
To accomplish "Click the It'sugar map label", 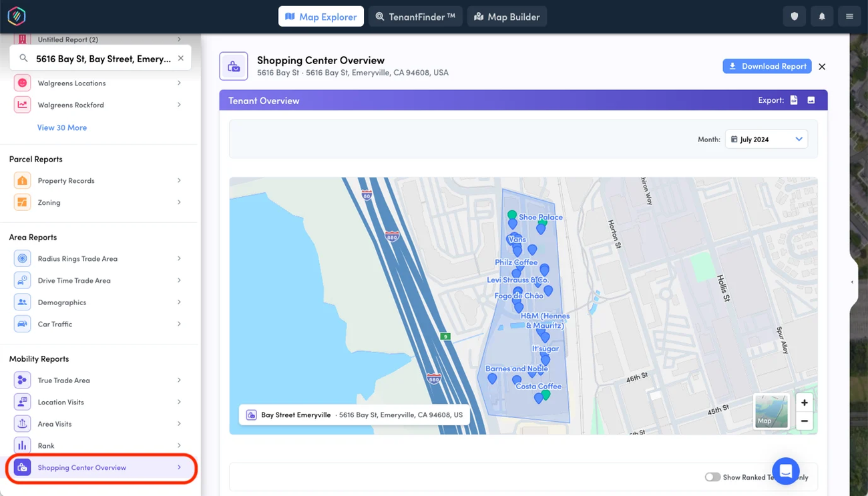I will point(546,348).
